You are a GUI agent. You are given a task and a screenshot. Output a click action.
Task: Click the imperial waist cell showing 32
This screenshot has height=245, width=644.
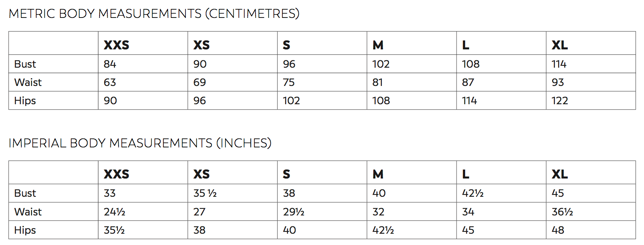(378, 212)
